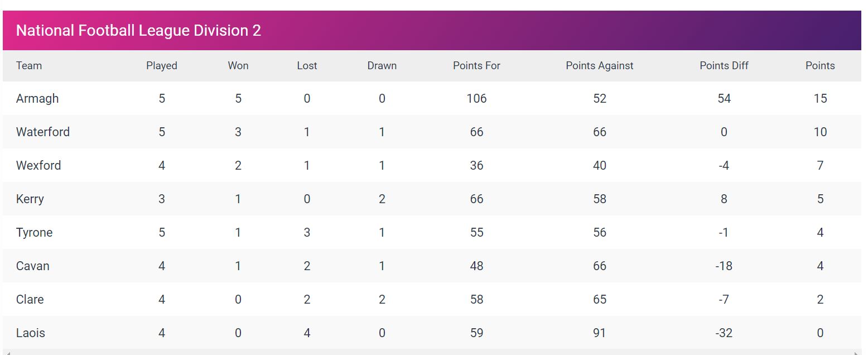Click the Won column header
The height and width of the screenshot is (355, 868).
(x=238, y=65)
